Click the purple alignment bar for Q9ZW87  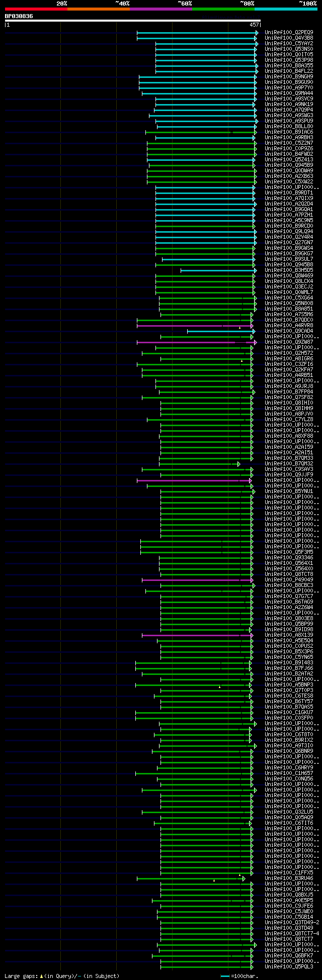tap(196, 342)
